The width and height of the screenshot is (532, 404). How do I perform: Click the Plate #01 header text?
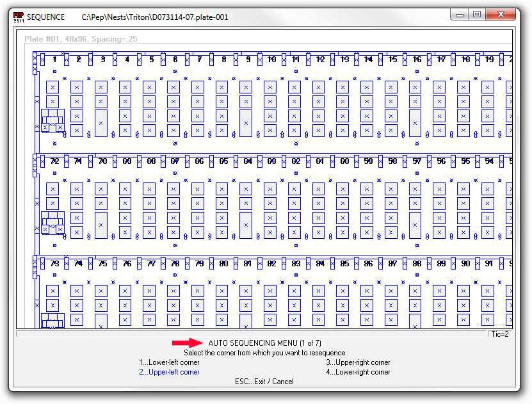pos(81,39)
